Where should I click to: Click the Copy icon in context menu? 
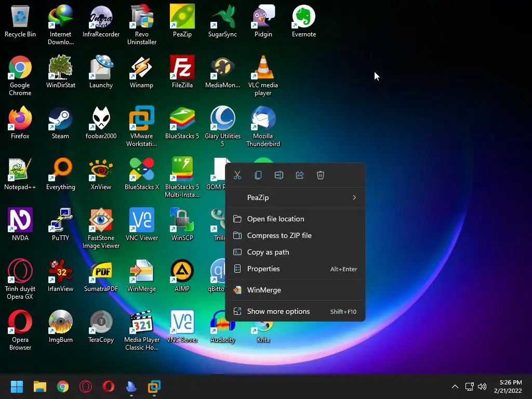(x=258, y=175)
